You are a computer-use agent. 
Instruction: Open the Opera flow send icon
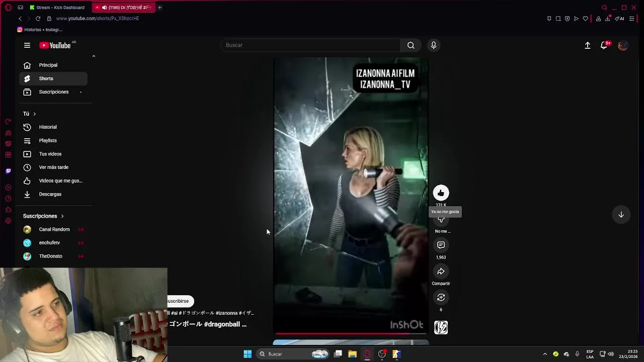(576, 19)
